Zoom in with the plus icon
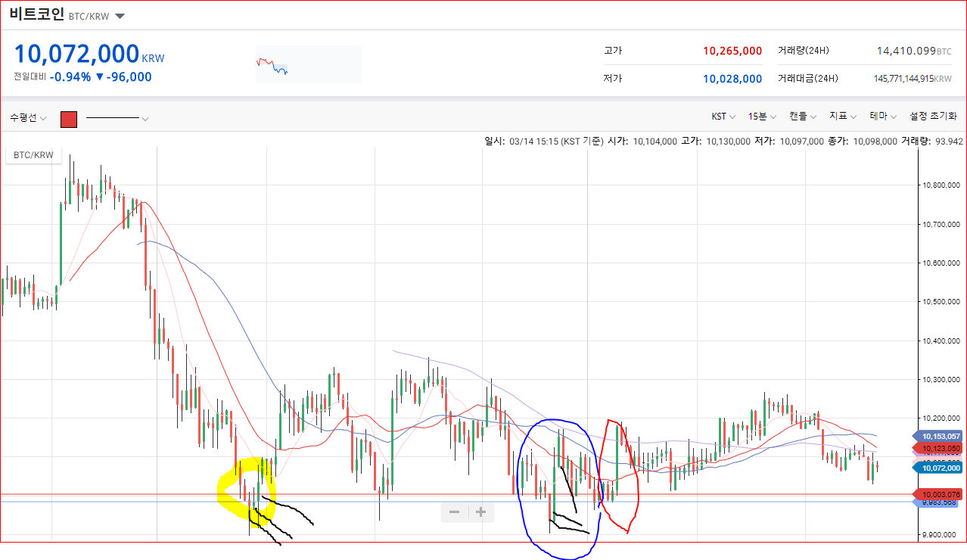The height and width of the screenshot is (560, 967). (x=480, y=512)
